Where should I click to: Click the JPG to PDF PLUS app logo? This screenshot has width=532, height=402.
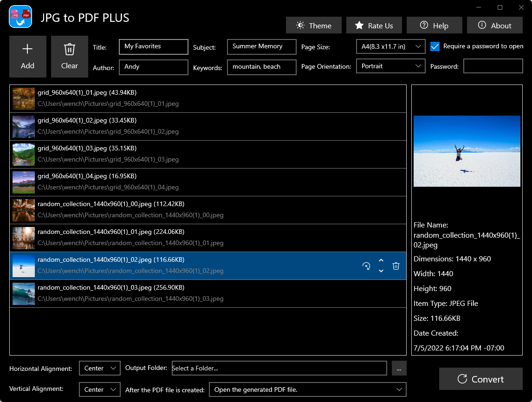point(21,17)
